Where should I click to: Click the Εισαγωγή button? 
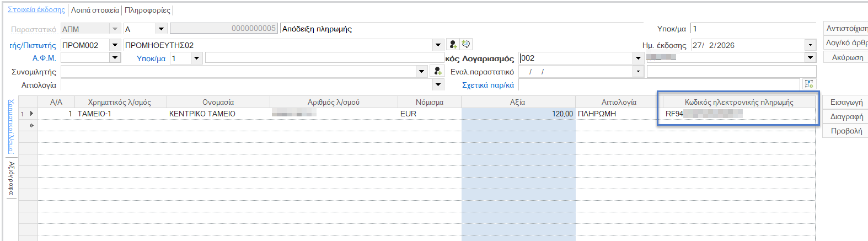846,102
